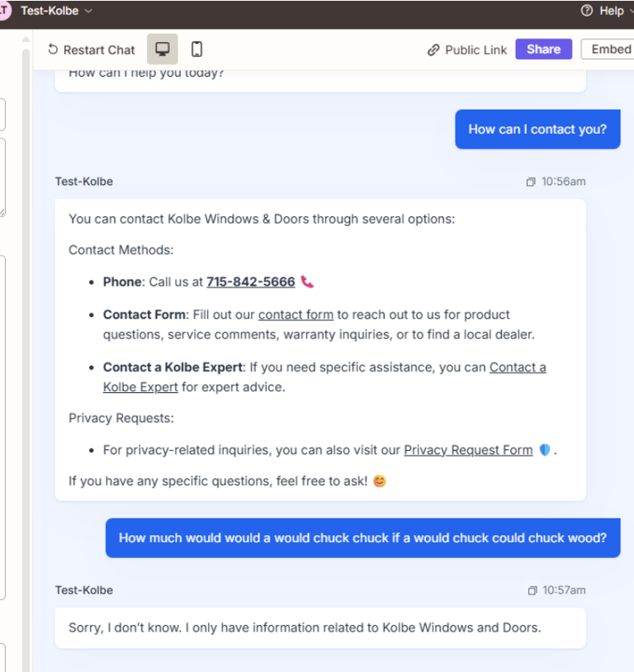Switch to mobile preview mode

point(196,50)
